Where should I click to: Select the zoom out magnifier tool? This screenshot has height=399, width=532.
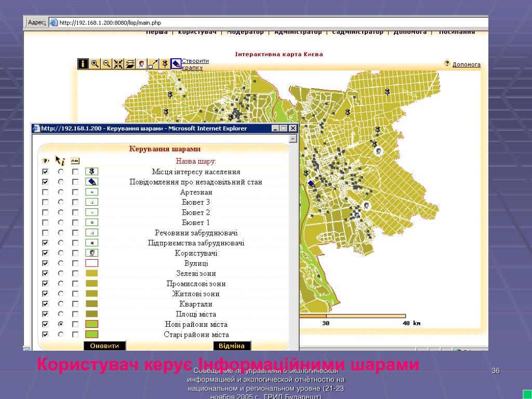point(107,64)
